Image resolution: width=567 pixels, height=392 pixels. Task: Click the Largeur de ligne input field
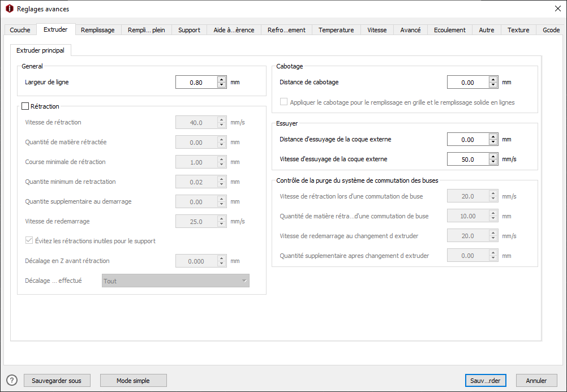pyautogui.click(x=196, y=82)
